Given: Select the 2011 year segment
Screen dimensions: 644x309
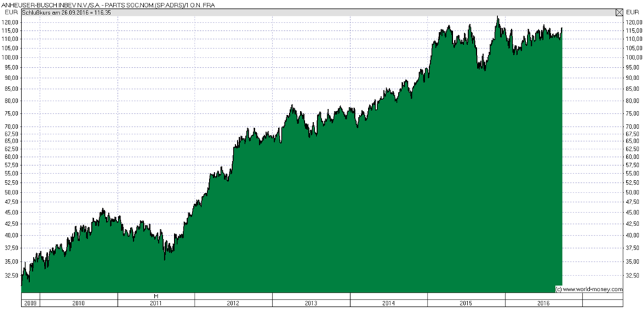Looking at the screenshot, I should 156,304.
